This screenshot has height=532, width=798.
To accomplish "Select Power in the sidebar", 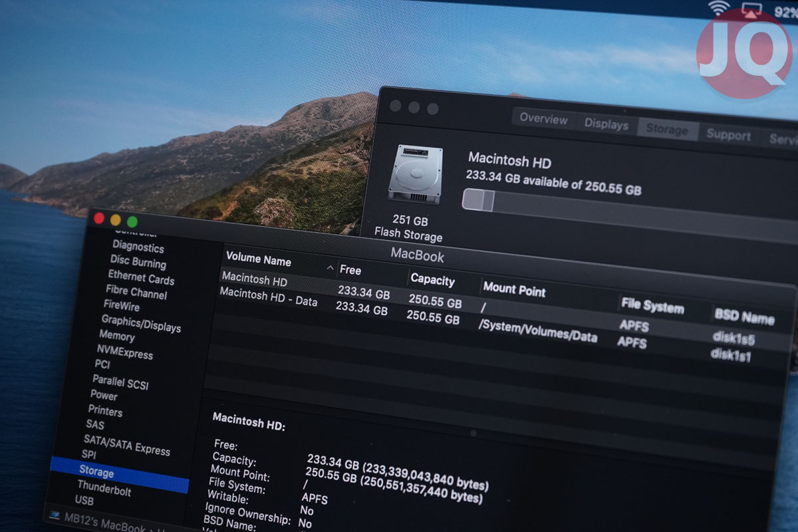I will coord(104,395).
